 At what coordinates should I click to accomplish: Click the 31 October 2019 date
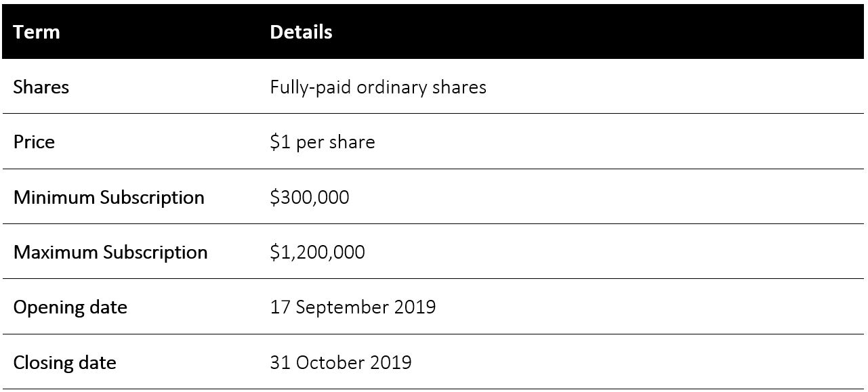click(x=341, y=362)
